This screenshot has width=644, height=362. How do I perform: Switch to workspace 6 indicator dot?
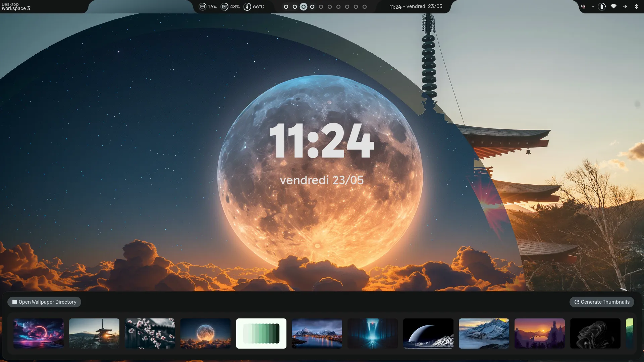click(x=330, y=7)
